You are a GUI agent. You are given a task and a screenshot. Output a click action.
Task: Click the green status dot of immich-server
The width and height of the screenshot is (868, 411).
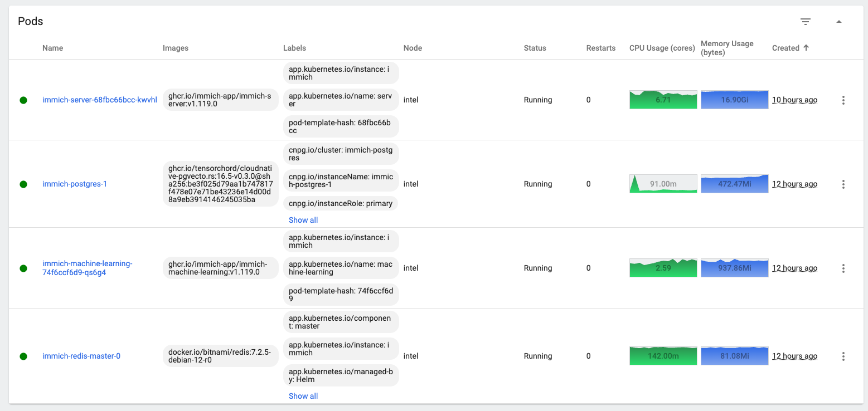pyautogui.click(x=23, y=100)
